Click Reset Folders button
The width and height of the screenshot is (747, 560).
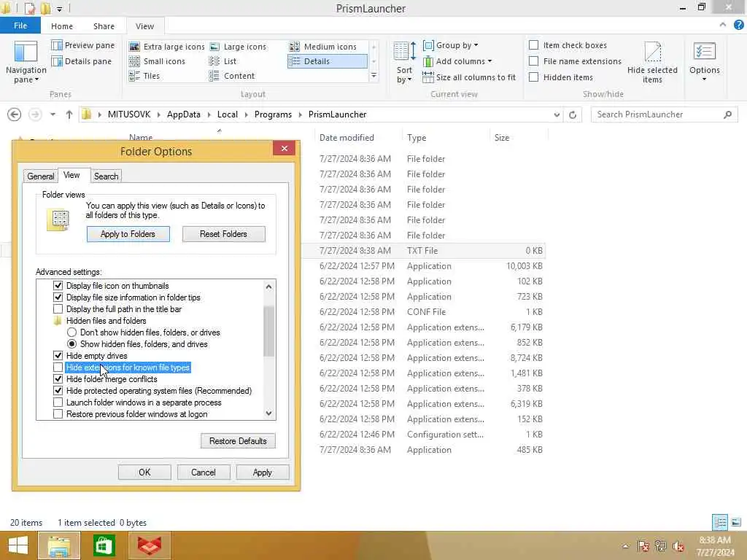point(223,234)
